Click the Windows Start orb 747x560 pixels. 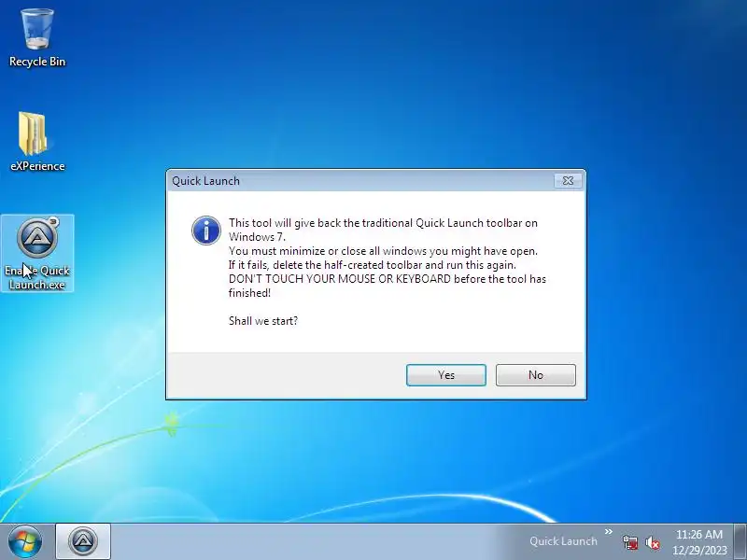tap(25, 541)
